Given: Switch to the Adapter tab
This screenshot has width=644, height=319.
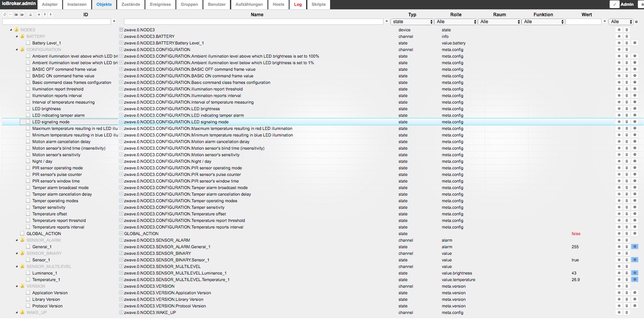Looking at the screenshot, I should tap(50, 5).
